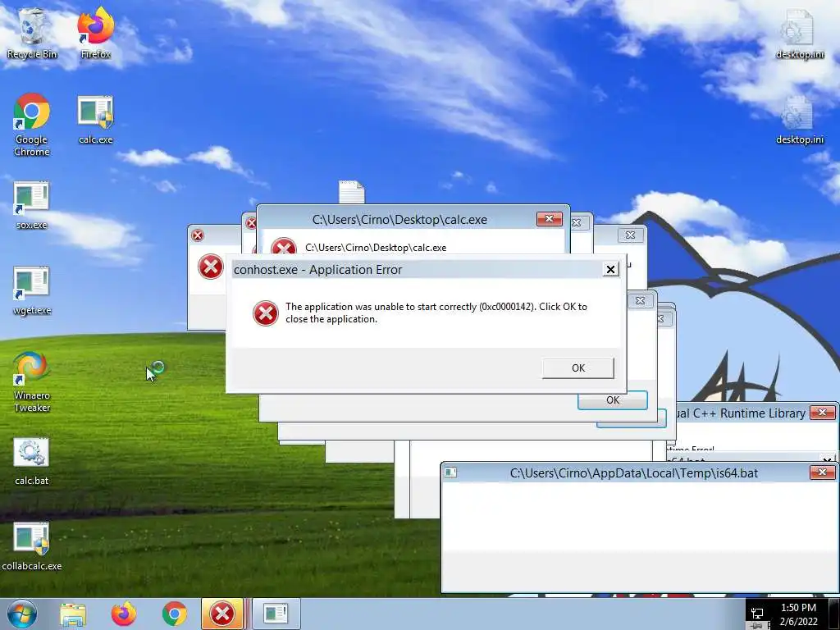The image size is (840, 630).
Task: Select the text file icon above calc.exe dialog
Action: (x=351, y=192)
